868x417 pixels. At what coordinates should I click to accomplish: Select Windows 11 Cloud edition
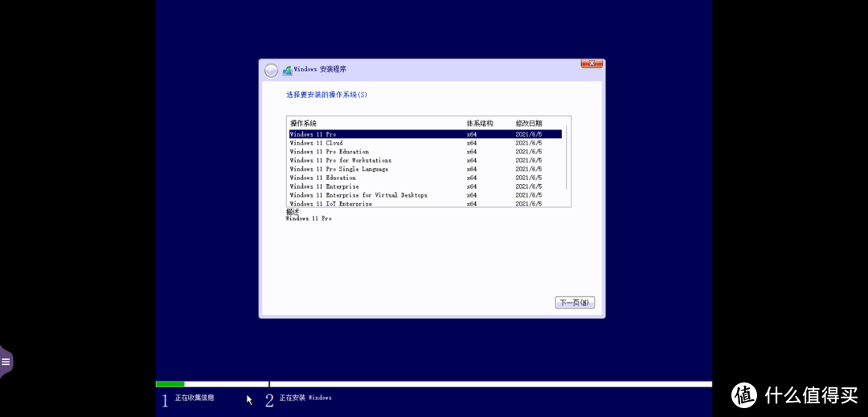425,143
